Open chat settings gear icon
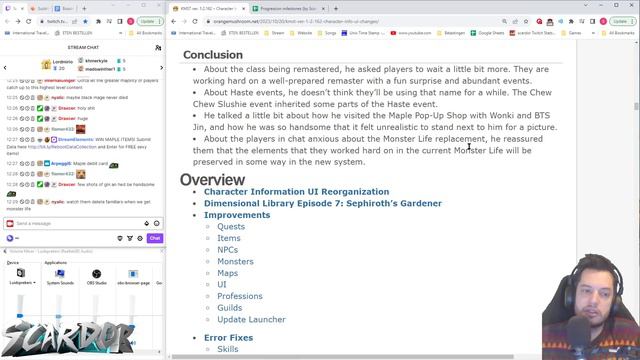640x360 pixels. tap(140, 238)
